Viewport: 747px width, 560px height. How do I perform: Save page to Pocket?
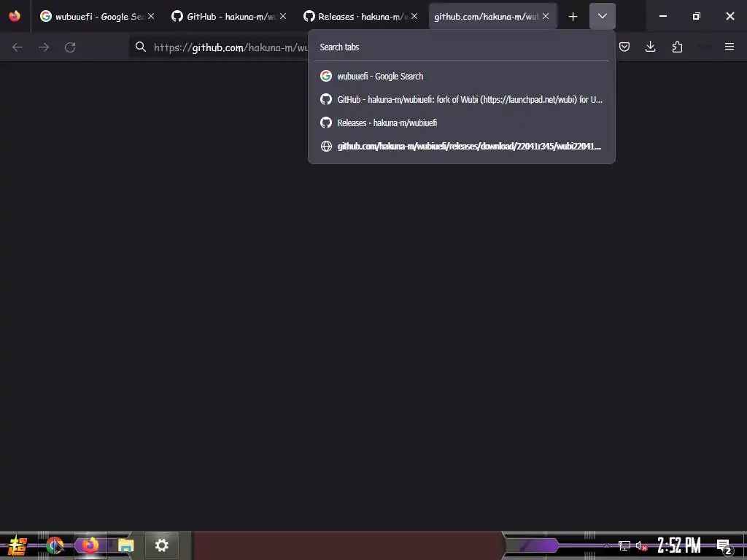(x=624, y=47)
